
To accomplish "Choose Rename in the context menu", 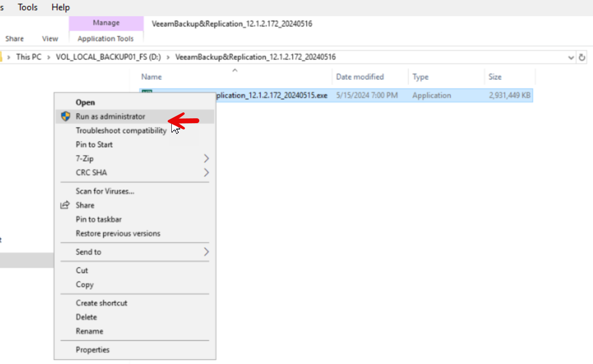I will 135,331.
